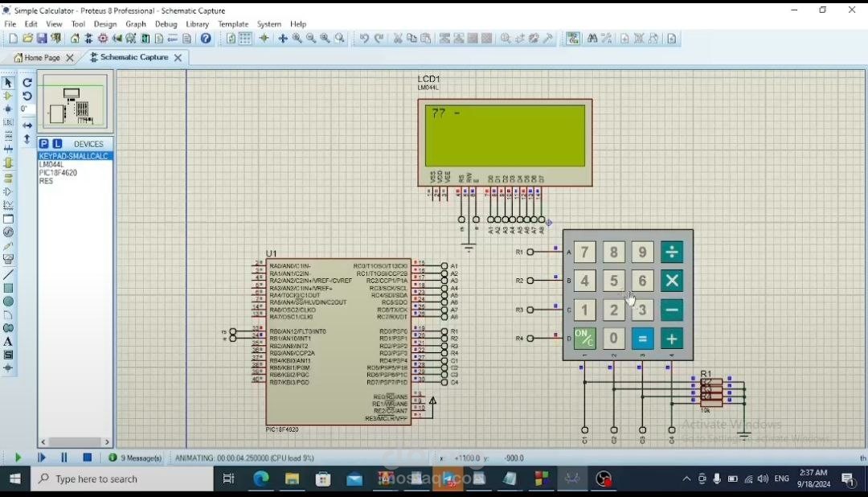868x497 pixels.
Task: Toggle the grid display icon
Action: click(244, 39)
